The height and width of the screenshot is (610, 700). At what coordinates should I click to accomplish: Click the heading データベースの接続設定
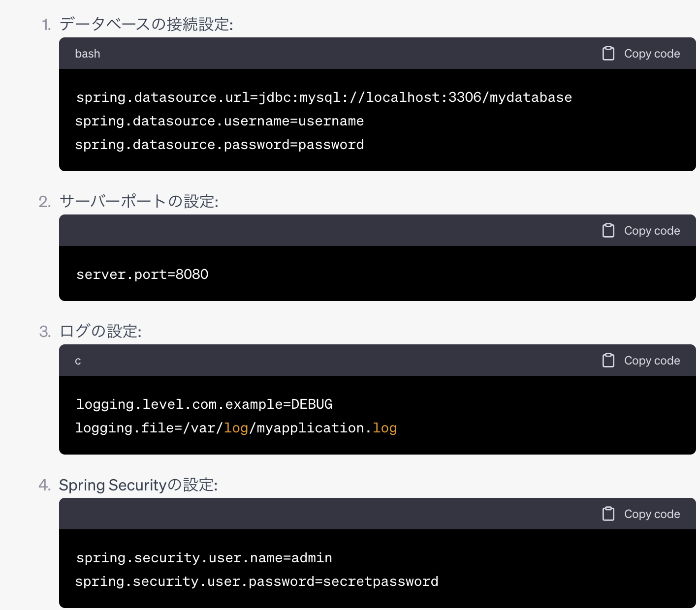(147, 24)
